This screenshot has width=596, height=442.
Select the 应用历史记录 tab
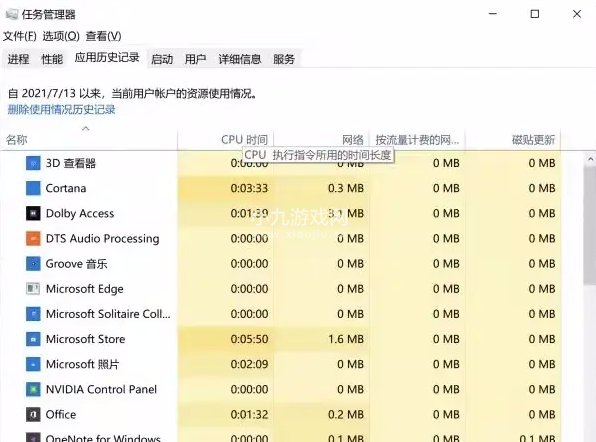[x=107, y=58]
